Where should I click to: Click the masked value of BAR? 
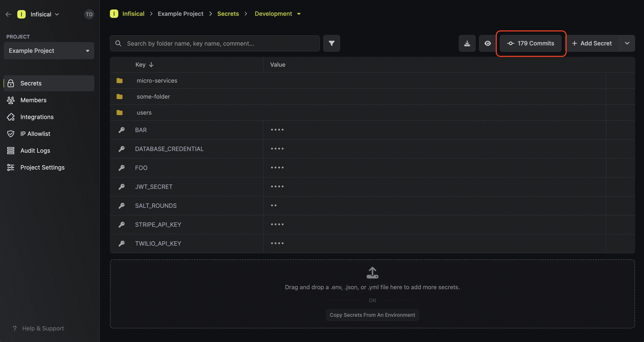pyautogui.click(x=277, y=130)
